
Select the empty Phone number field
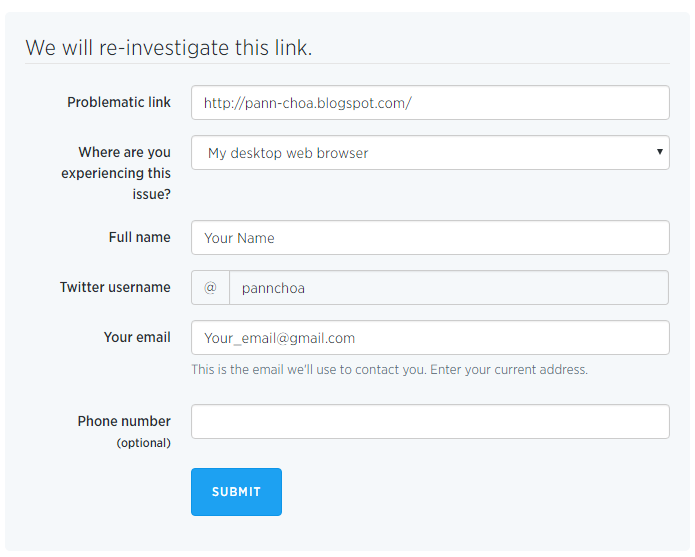pyautogui.click(x=430, y=422)
